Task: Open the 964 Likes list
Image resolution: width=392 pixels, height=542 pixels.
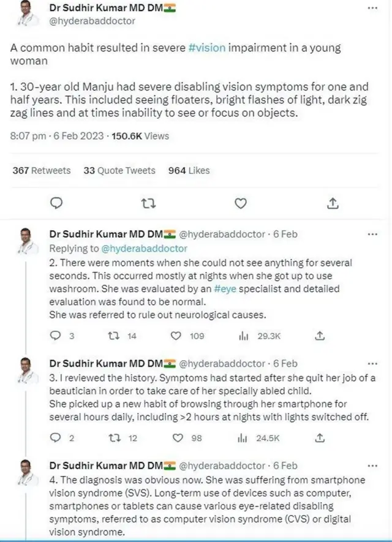Action: (x=189, y=170)
